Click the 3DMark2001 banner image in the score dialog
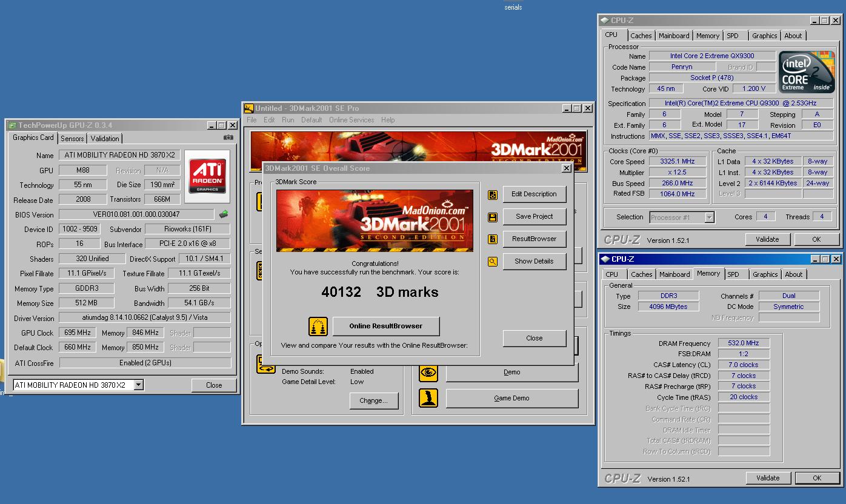This screenshot has height=504, width=846. pyautogui.click(x=375, y=220)
